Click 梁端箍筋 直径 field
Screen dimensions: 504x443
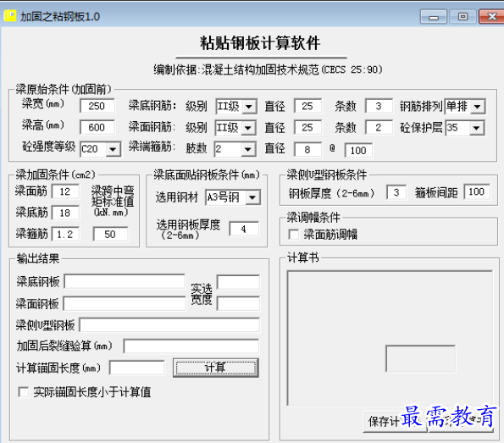click(307, 149)
